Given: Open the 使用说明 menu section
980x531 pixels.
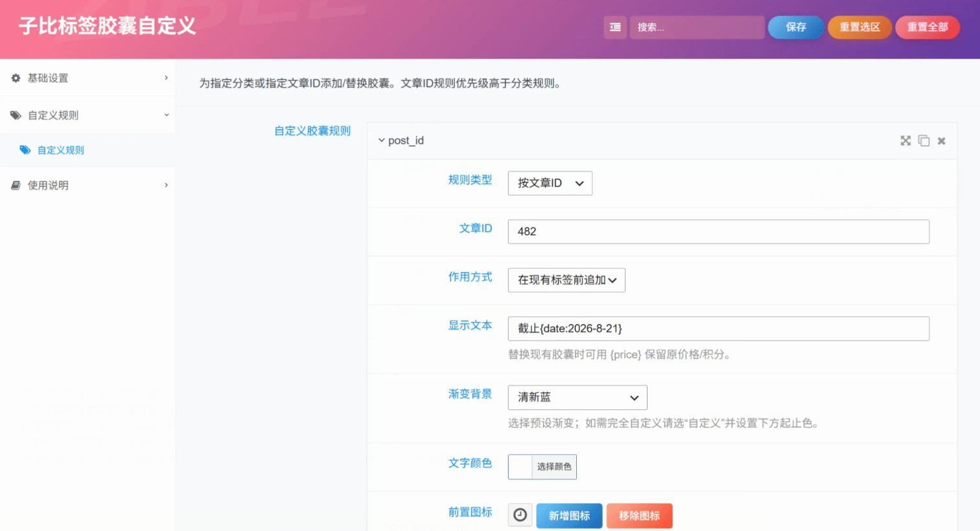Looking at the screenshot, I should click(87, 185).
